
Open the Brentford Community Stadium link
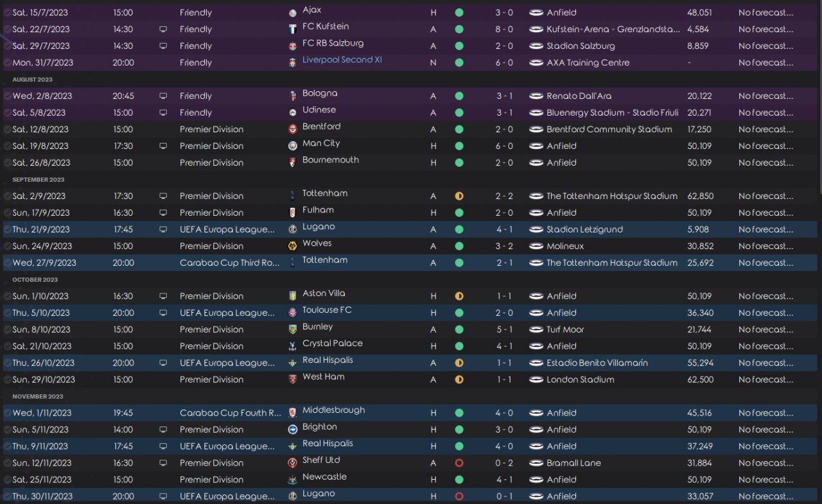[x=609, y=129]
